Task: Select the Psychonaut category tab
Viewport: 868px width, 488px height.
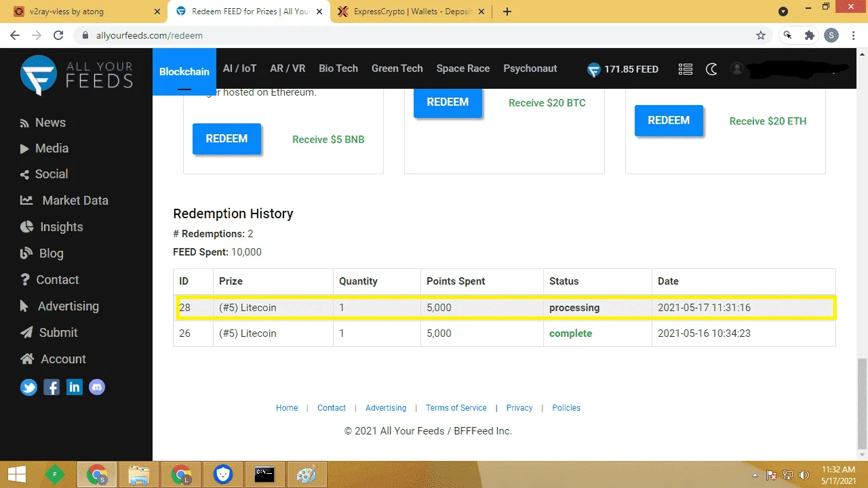Action: [530, 68]
